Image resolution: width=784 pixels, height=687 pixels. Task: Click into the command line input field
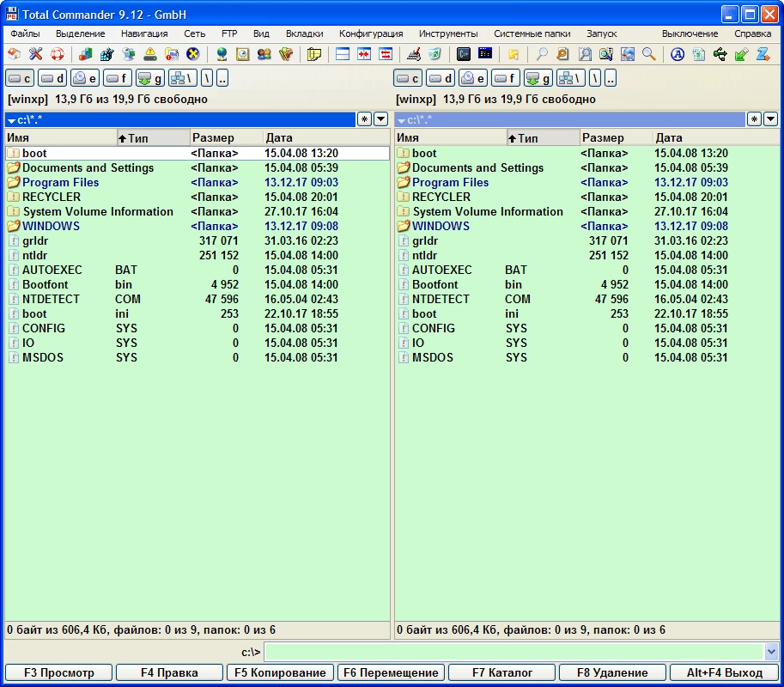pyautogui.click(x=514, y=652)
